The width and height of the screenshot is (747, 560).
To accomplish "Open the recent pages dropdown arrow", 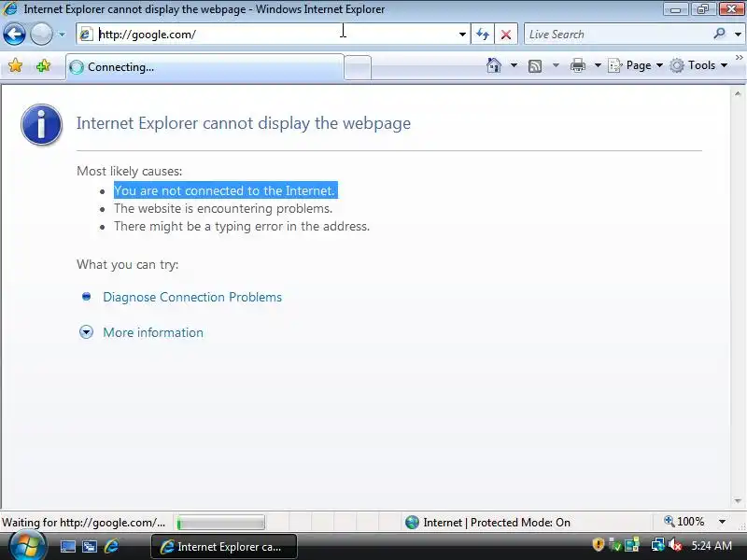I will point(62,35).
